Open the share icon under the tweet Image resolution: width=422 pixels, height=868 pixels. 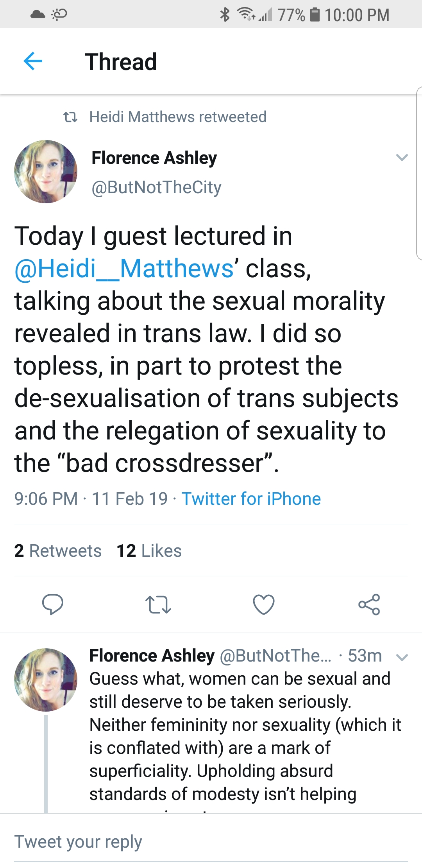point(369,604)
